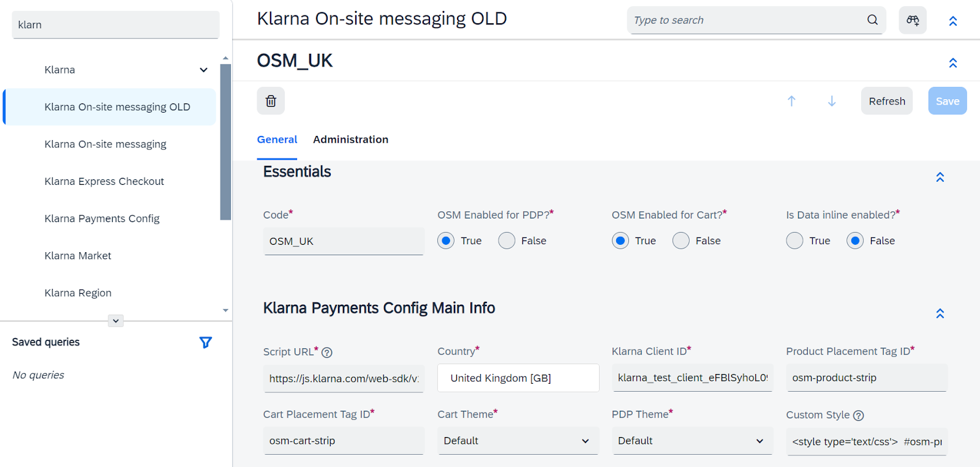Collapse the OSM_UK title section
Screen dimensions: 980x467
coord(953,62)
